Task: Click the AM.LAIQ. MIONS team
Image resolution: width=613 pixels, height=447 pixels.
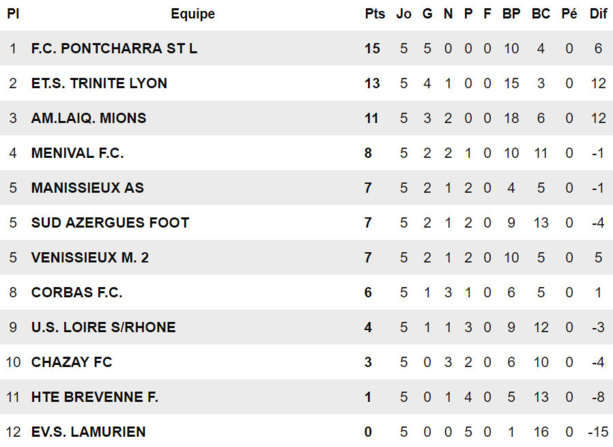Action: [x=88, y=118]
